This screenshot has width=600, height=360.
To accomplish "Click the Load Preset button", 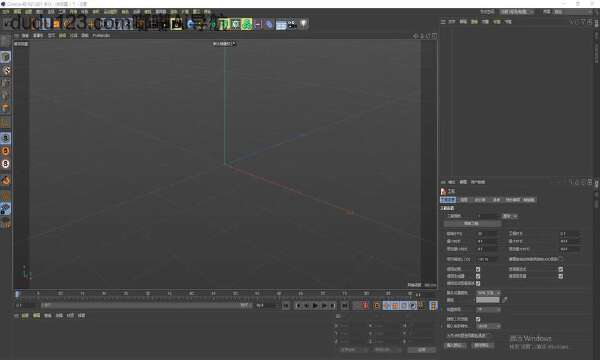I will pos(455,345).
